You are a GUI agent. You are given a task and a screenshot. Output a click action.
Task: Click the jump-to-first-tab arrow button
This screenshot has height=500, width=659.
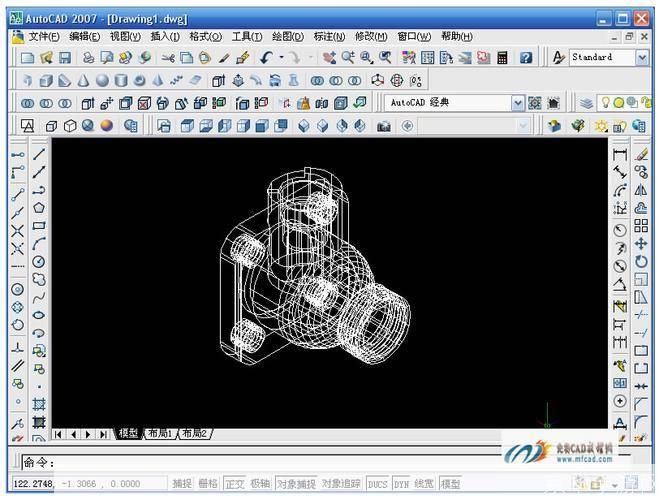pos(58,434)
